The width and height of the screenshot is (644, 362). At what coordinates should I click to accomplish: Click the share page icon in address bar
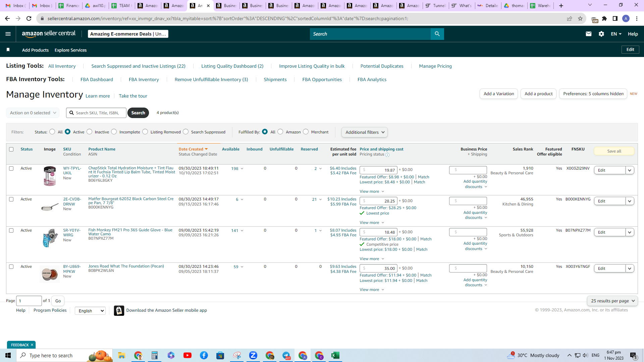coord(570,18)
